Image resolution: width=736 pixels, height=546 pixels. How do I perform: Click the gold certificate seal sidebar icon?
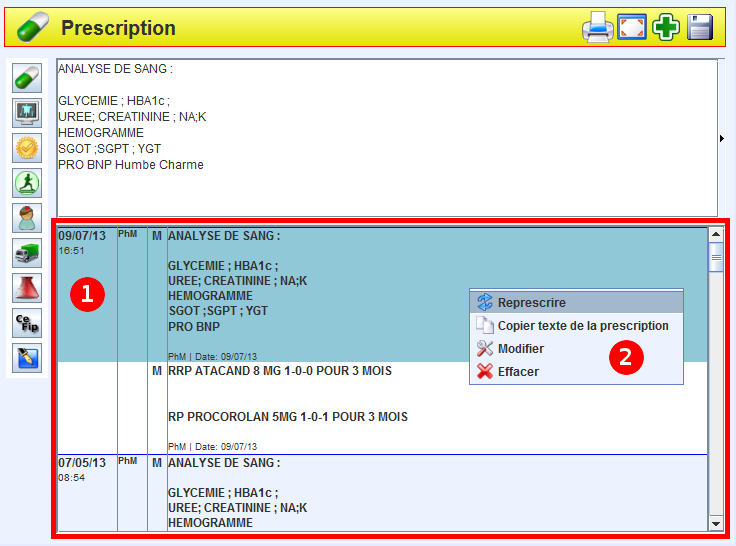[x=26, y=148]
